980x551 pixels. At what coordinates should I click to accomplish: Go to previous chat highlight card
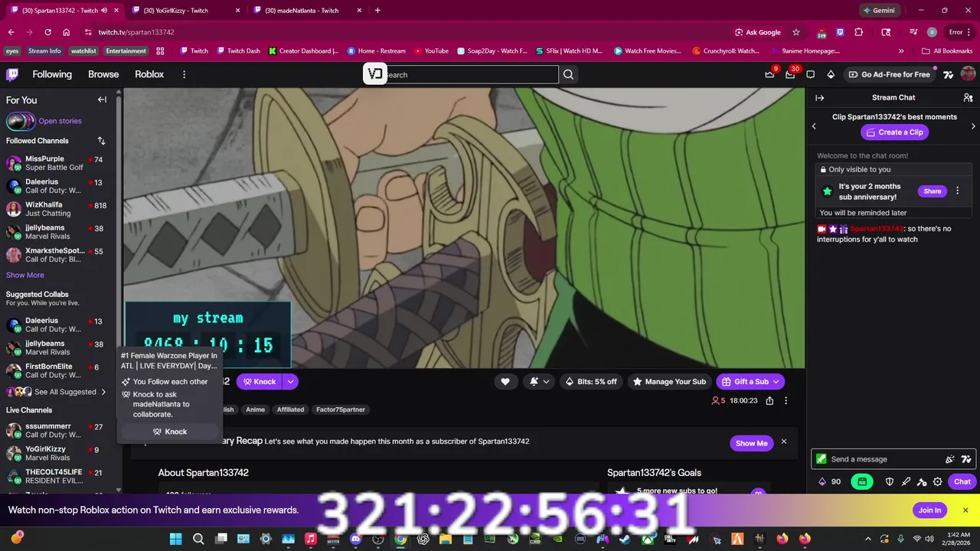(814, 126)
